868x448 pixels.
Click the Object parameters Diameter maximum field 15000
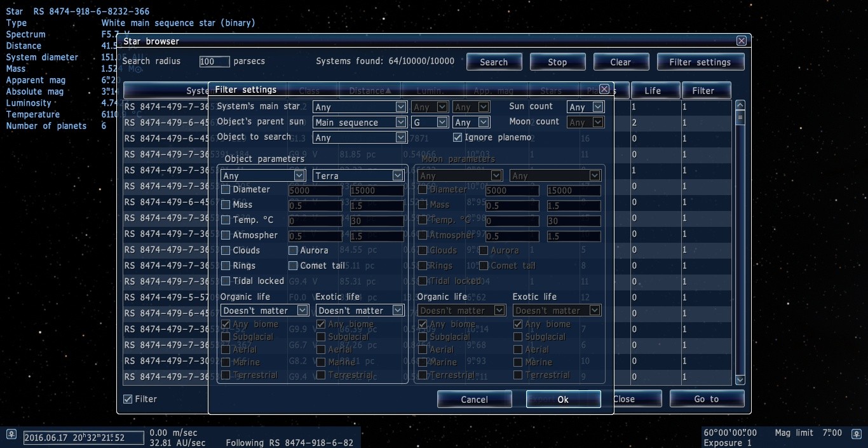377,190
